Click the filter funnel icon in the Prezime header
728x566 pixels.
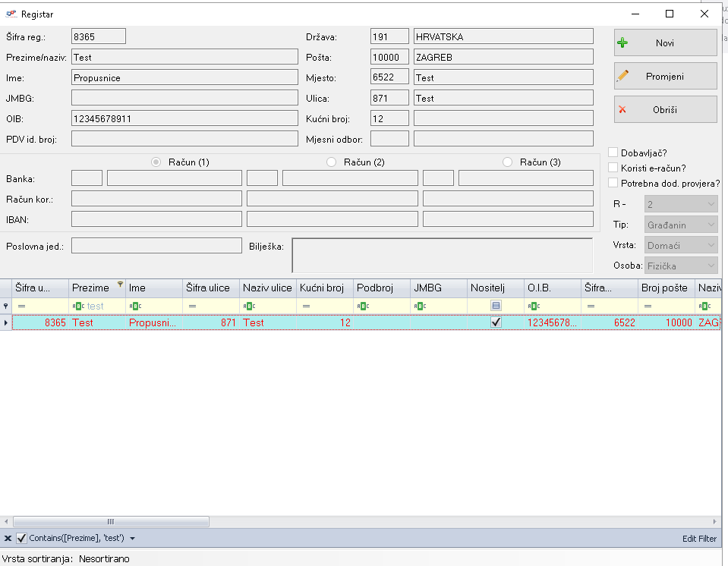pyautogui.click(x=120, y=285)
